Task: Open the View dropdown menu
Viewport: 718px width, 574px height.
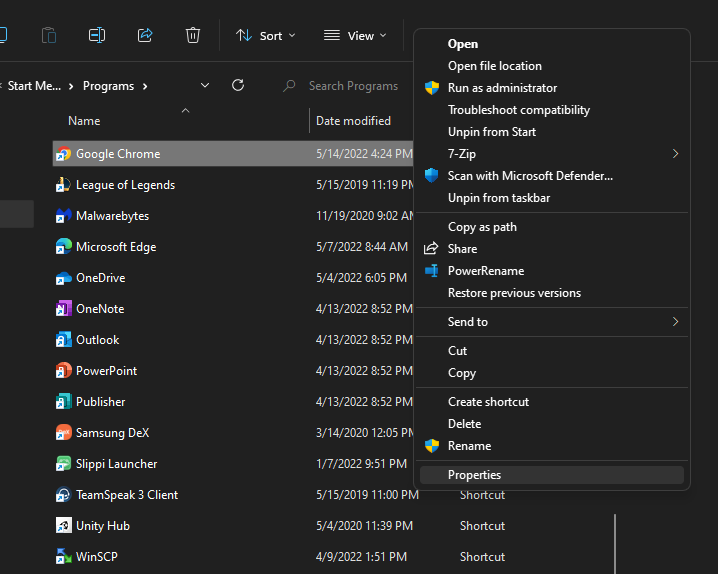Action: click(355, 36)
